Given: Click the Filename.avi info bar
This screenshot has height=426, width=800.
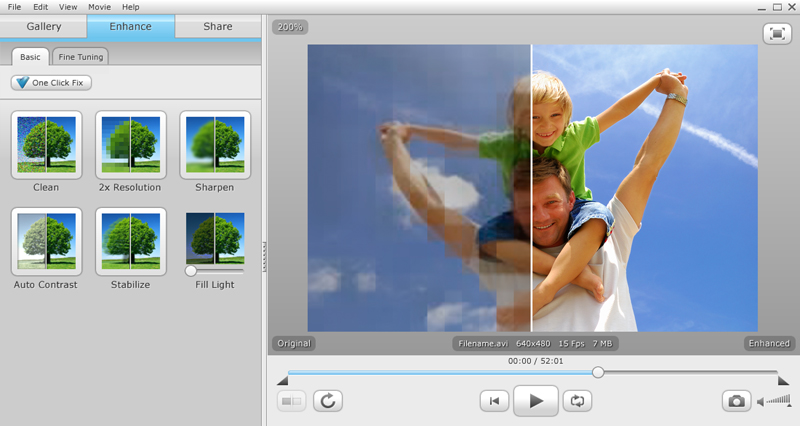Looking at the screenshot, I should pos(535,343).
